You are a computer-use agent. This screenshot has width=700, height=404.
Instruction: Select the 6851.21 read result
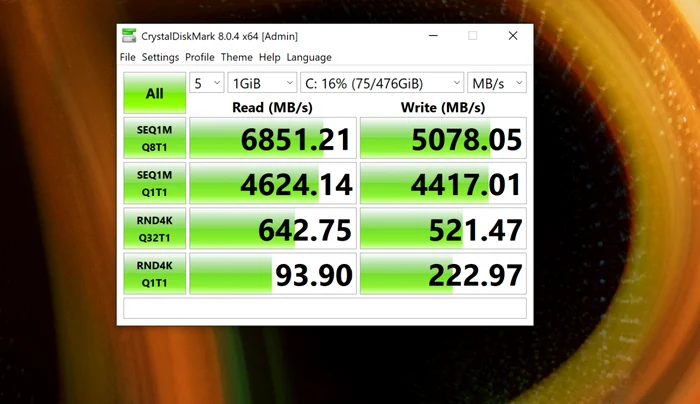tap(273, 138)
